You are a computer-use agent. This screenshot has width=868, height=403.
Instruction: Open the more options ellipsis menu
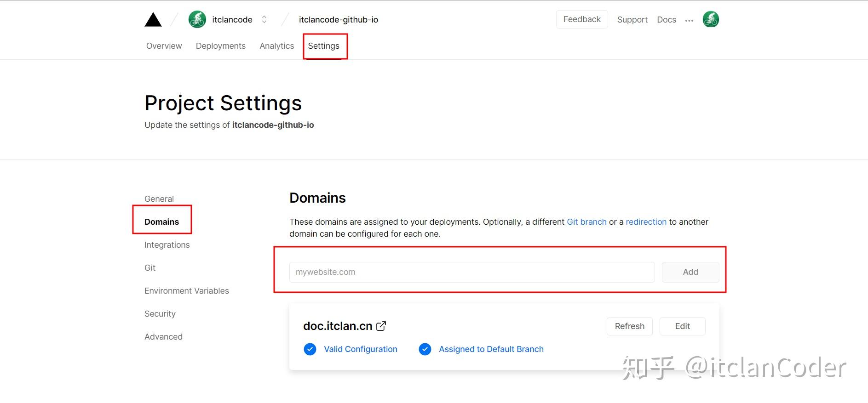(x=689, y=20)
